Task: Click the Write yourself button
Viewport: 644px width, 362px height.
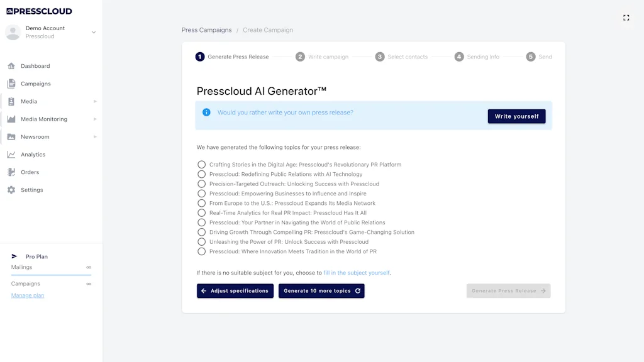Action: point(516,116)
